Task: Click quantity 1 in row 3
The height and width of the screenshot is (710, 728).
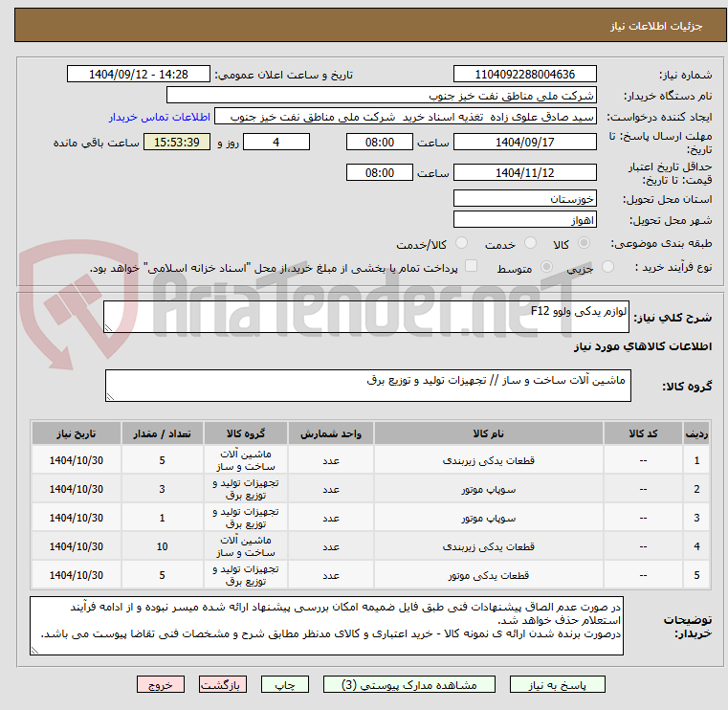Action: tap(162, 519)
